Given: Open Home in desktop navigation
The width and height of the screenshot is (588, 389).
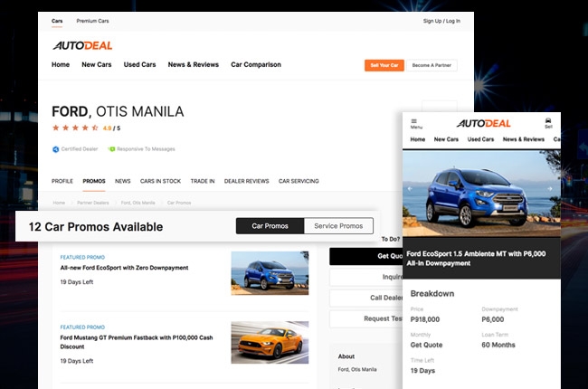Looking at the screenshot, I should (x=61, y=64).
